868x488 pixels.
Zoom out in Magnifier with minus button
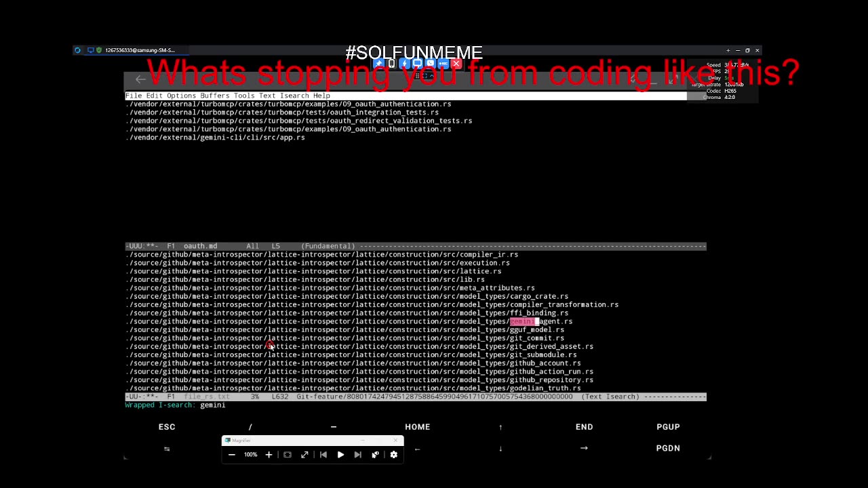pos(232,455)
